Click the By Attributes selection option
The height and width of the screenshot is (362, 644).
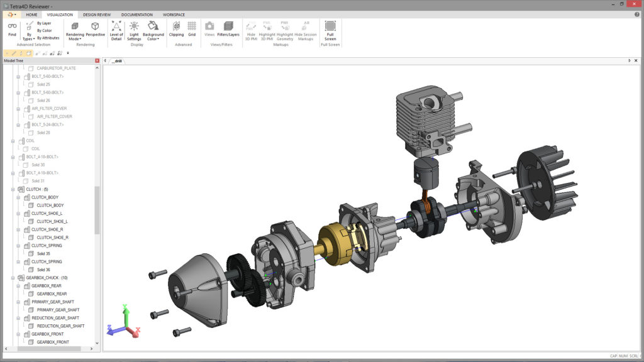(x=48, y=38)
